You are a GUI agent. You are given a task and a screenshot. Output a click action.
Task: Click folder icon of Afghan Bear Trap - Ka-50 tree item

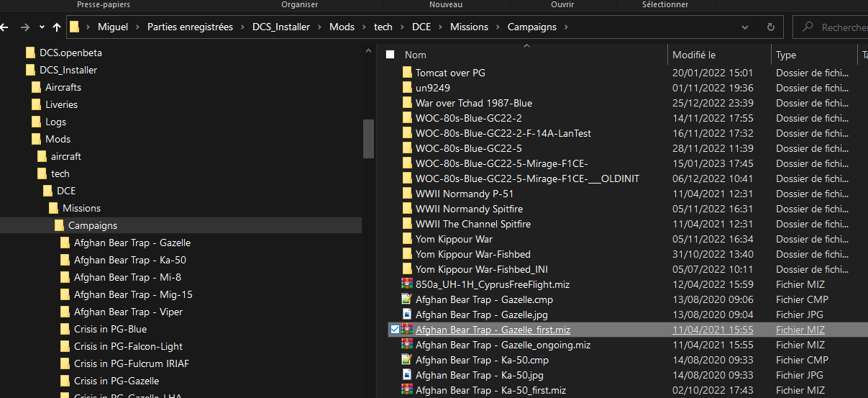tap(65, 260)
